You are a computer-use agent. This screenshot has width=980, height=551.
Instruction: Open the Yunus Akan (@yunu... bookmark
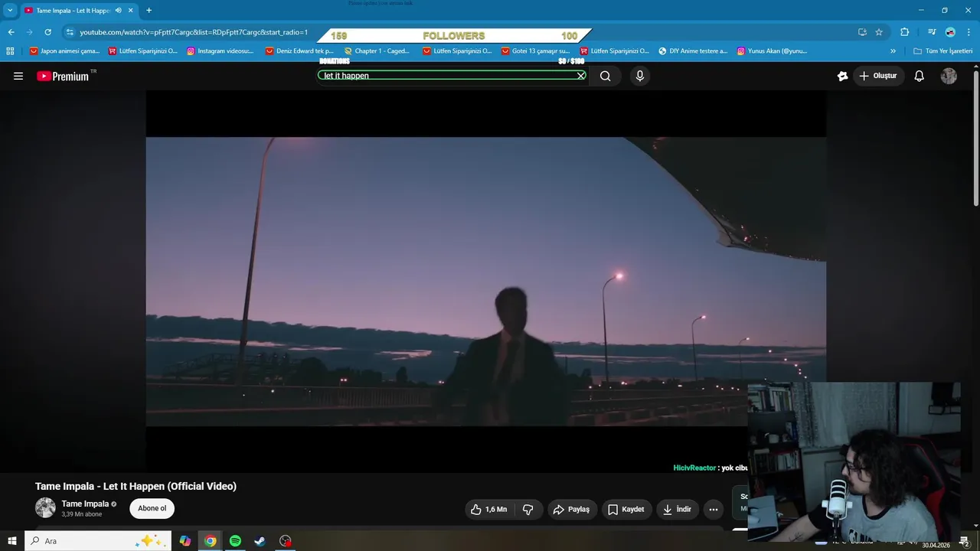(772, 51)
